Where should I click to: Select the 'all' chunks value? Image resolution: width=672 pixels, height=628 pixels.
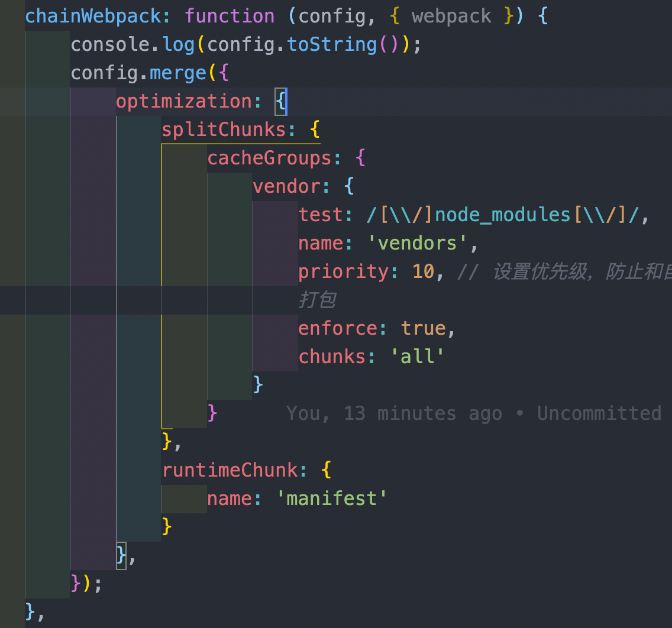point(417,356)
